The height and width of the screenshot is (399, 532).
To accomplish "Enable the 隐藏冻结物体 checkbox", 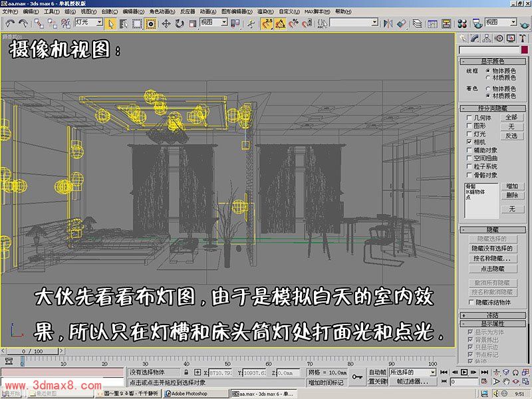I will pos(471,303).
